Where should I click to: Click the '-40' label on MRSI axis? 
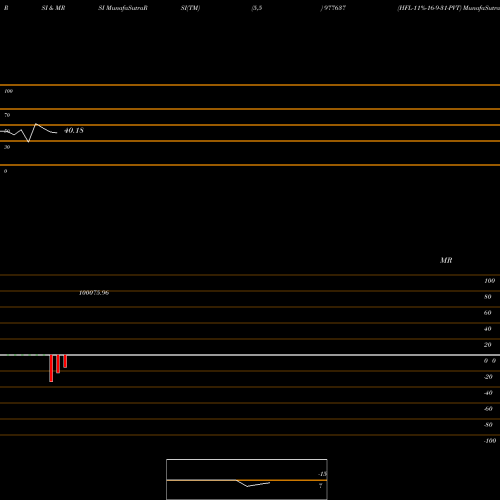488,393
